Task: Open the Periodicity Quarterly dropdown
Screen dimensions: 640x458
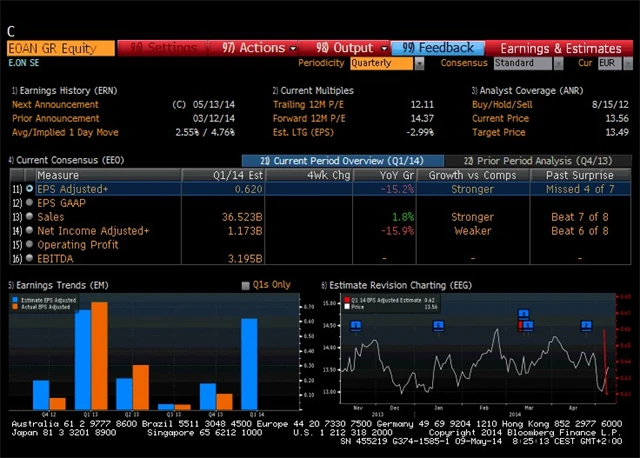Action: 387,63
